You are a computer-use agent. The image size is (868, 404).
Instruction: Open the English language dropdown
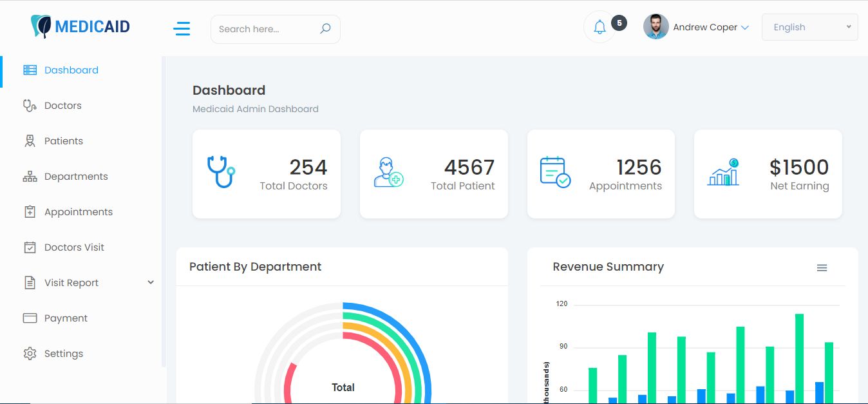click(x=810, y=27)
